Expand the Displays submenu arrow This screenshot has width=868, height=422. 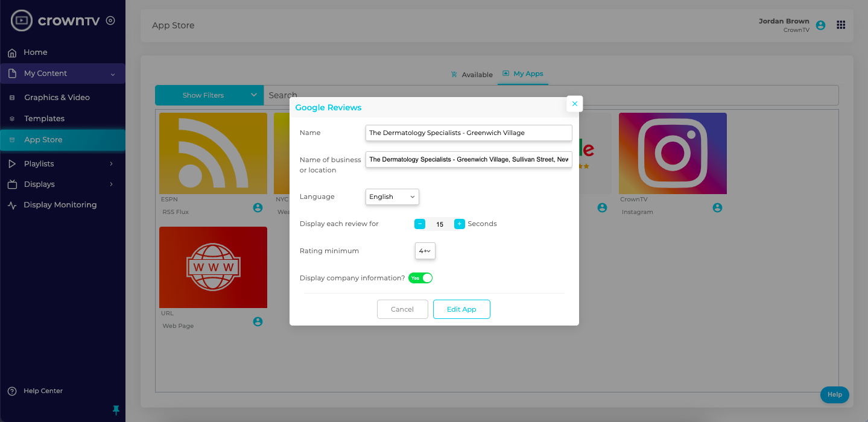click(x=112, y=184)
